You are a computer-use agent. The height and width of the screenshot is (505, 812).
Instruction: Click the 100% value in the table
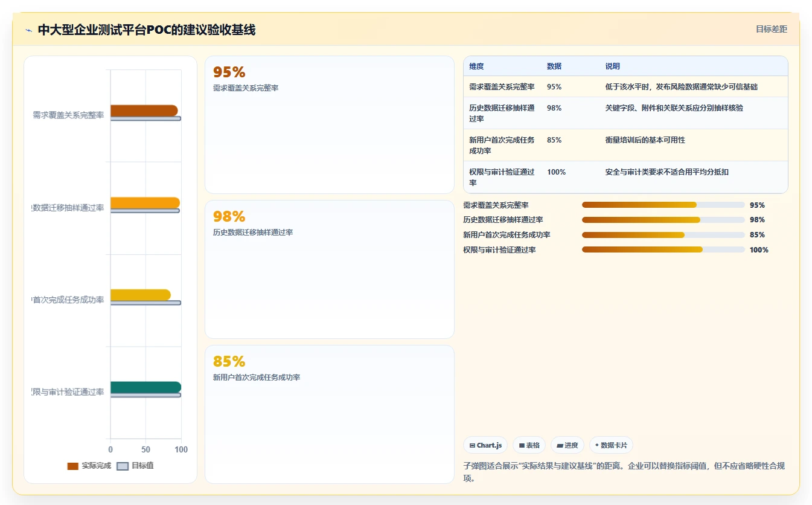click(556, 172)
